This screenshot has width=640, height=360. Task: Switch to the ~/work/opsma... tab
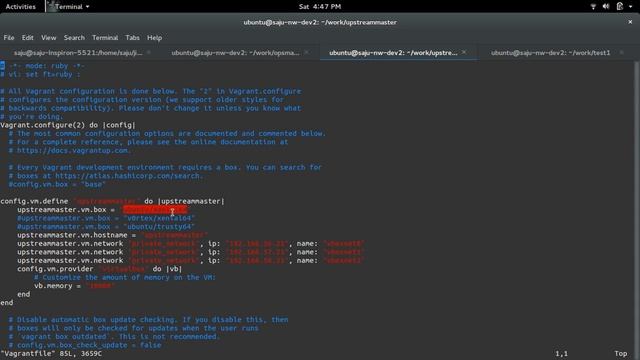[235, 53]
